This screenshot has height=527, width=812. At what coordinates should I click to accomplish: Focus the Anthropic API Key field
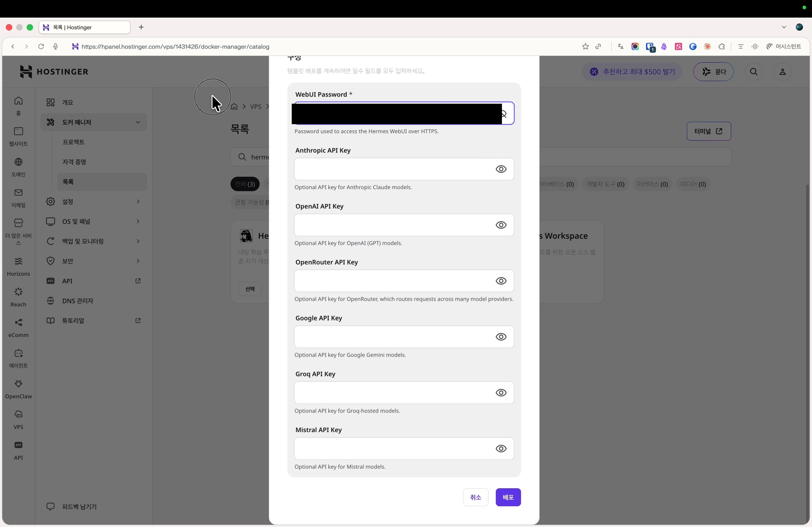[404, 169]
